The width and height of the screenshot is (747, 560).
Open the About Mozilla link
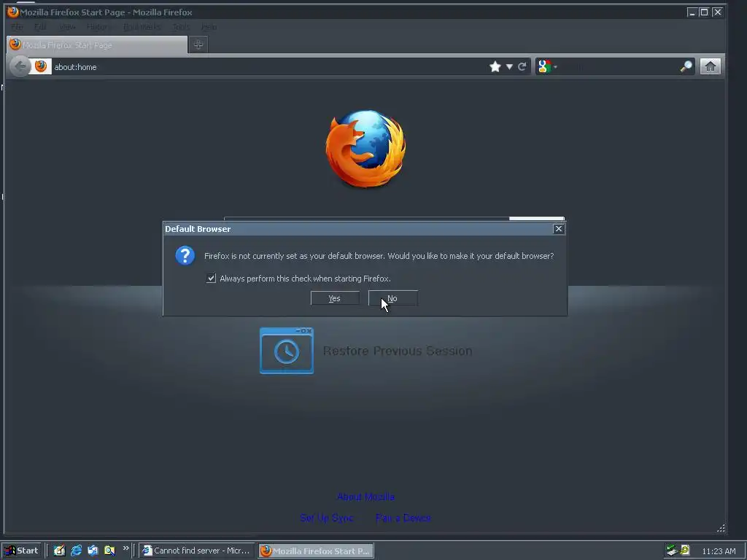coord(366,497)
